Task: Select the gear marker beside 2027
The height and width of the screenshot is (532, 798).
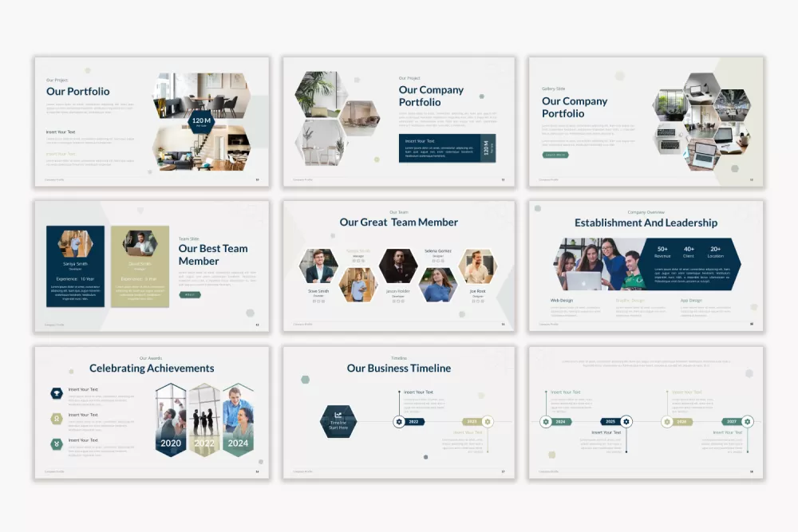Action: (x=747, y=422)
